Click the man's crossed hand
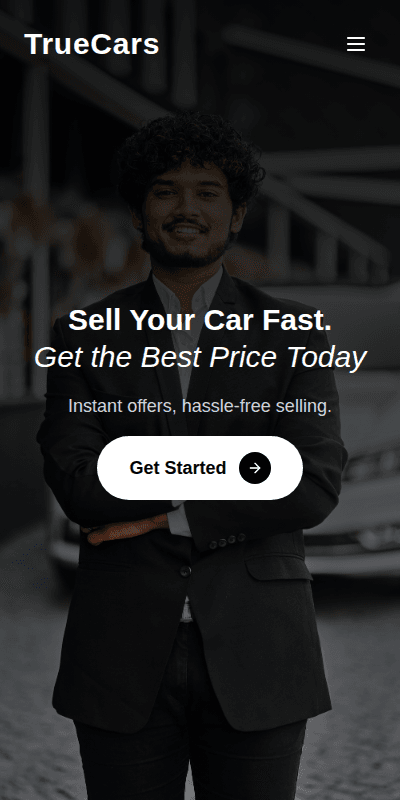Screen dimensions: 400x800 point(126,531)
